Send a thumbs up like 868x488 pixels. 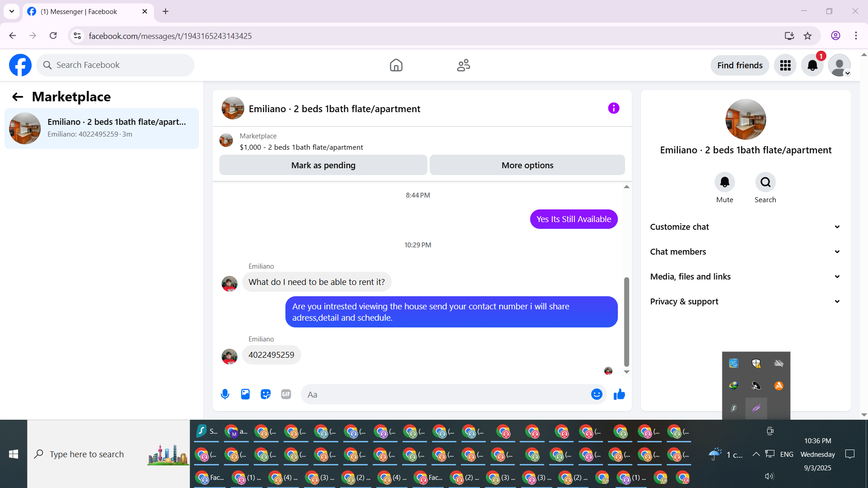tap(619, 394)
